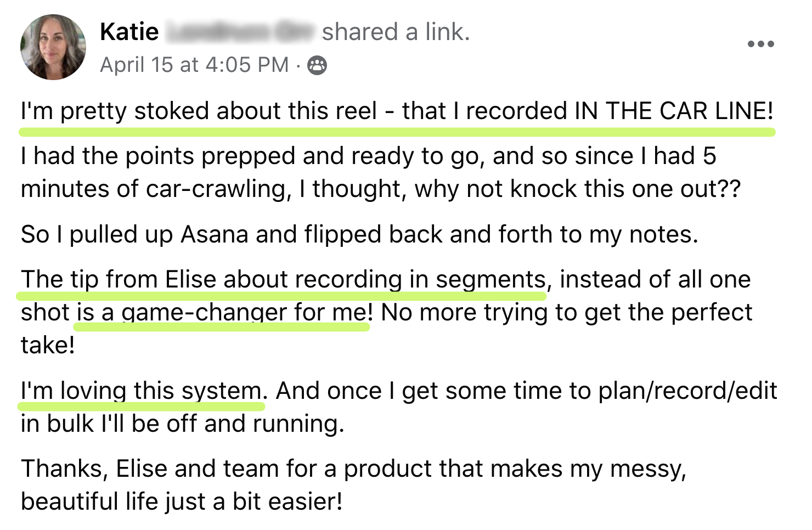Click the group members privacy icon

[317, 65]
